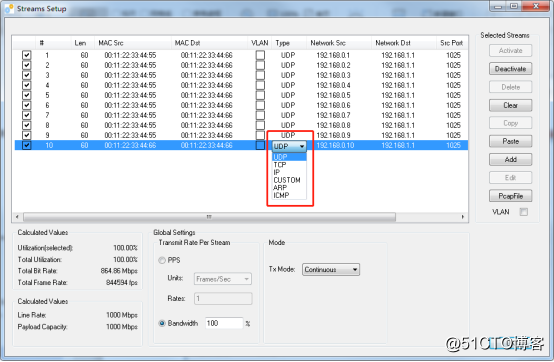Untick the checkbox for stream 10
The image size is (554, 362).
pyautogui.click(x=26, y=145)
